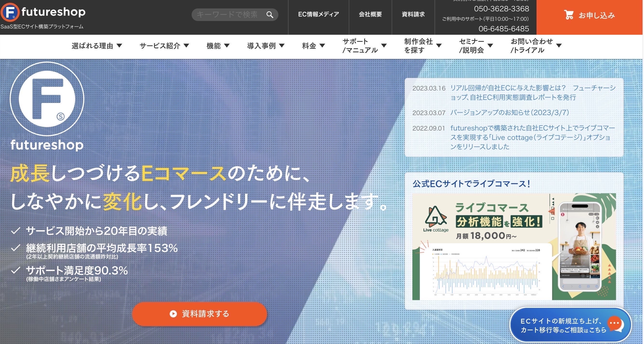644x344 pixels.
Task: Expand the 制作会社を探す menu arrow
Action: 439,46
